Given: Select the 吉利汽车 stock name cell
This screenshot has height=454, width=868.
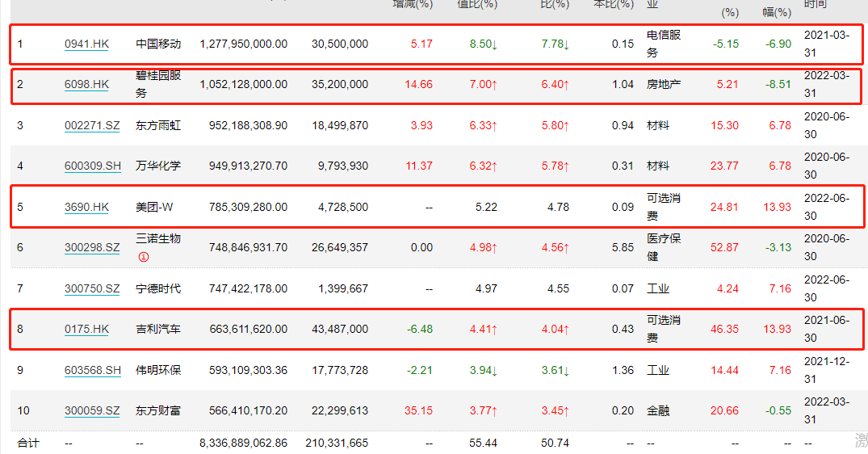Looking at the screenshot, I should coord(157,329).
